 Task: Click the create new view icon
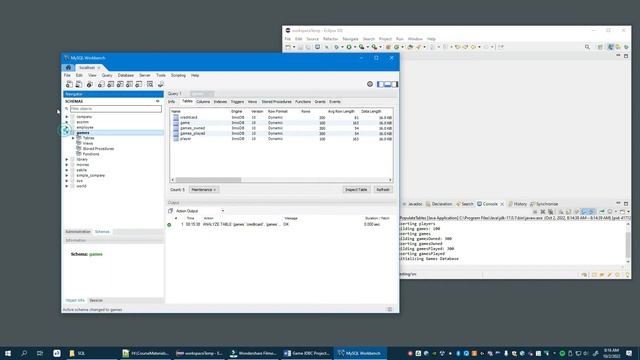pos(120,84)
